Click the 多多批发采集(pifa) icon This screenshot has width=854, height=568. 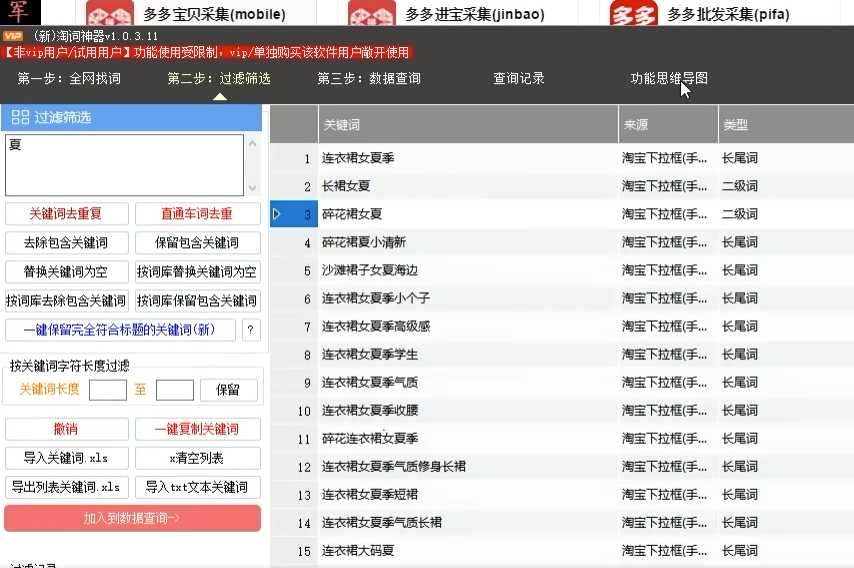(x=633, y=13)
